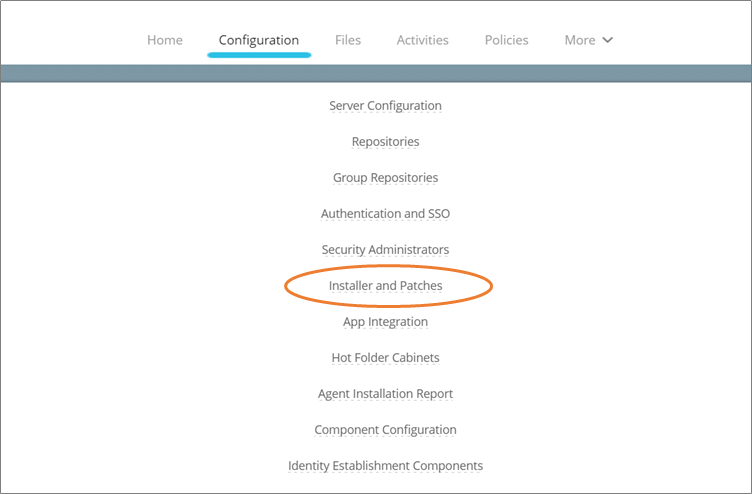Switch to the Files tab
Image resolution: width=752 pixels, height=494 pixels.
348,40
